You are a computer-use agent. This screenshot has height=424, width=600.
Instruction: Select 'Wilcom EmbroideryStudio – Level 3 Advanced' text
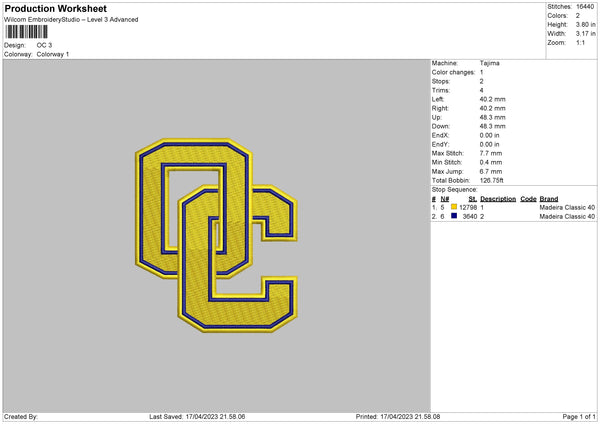coord(71,20)
